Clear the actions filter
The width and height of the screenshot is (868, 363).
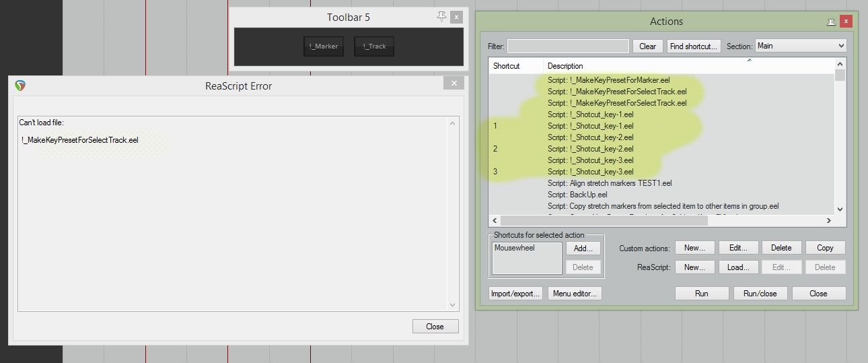[x=647, y=46]
